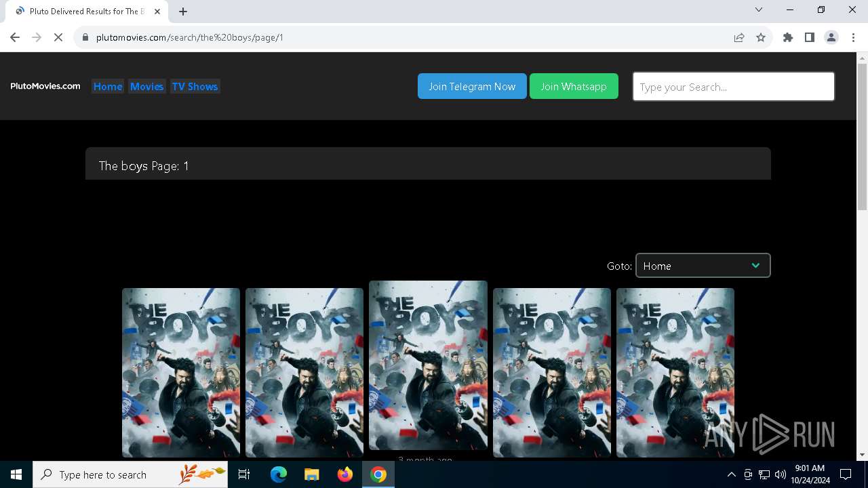This screenshot has width=868, height=488.
Task: Show hidden system tray icons
Action: pos(731,474)
